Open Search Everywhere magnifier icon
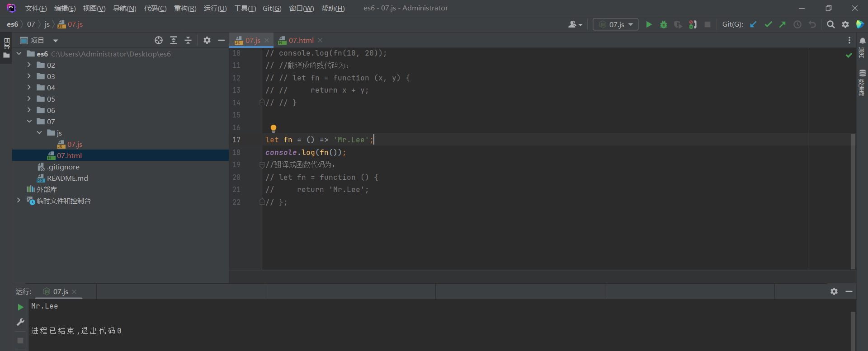The image size is (868, 351). tap(830, 24)
